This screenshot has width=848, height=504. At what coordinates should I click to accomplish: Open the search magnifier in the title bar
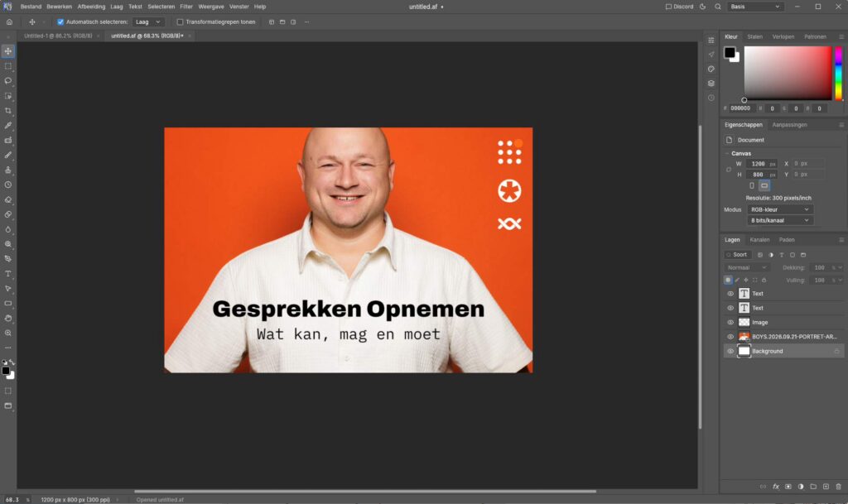[718, 7]
